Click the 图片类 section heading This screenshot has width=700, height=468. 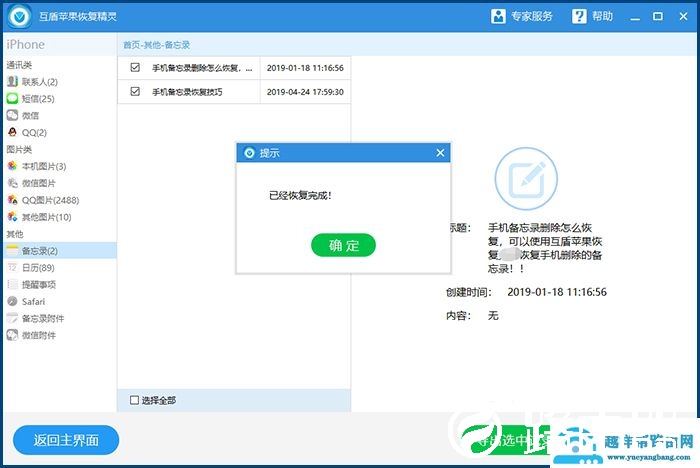point(19,150)
